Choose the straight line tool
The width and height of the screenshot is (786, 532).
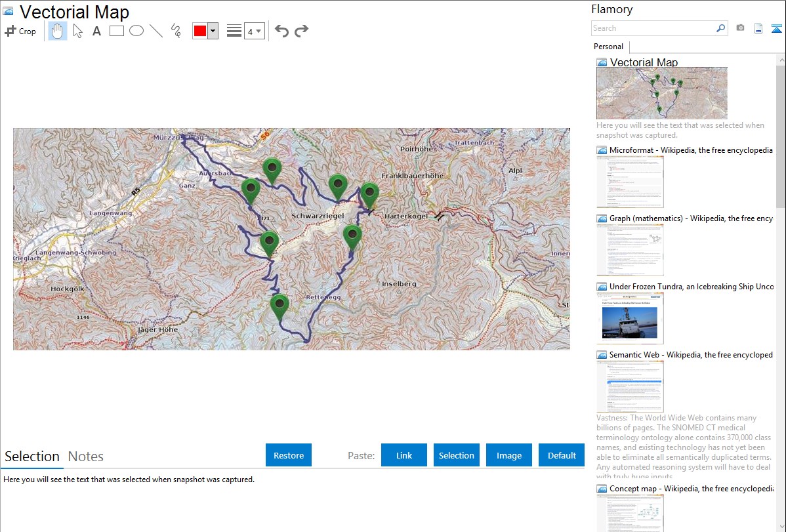click(x=156, y=31)
